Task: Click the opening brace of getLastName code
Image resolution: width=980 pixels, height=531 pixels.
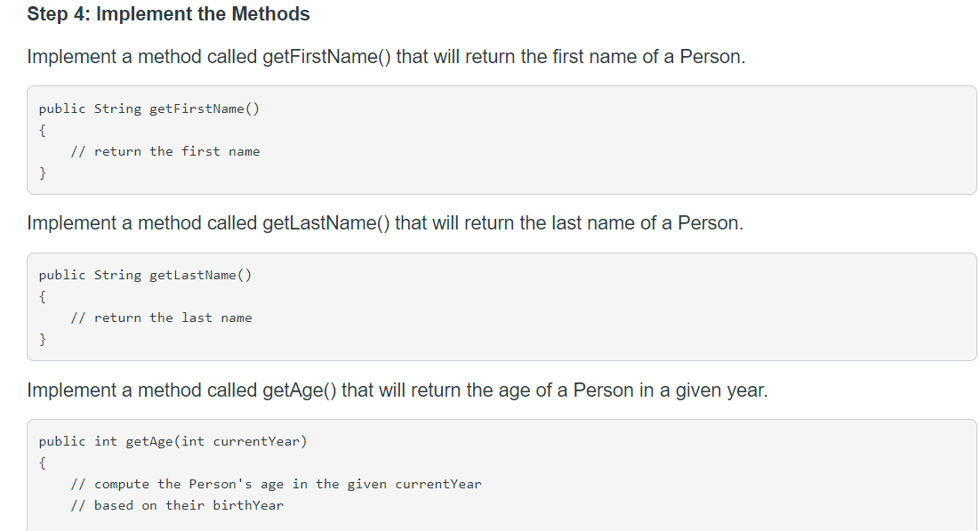Action: [43, 296]
